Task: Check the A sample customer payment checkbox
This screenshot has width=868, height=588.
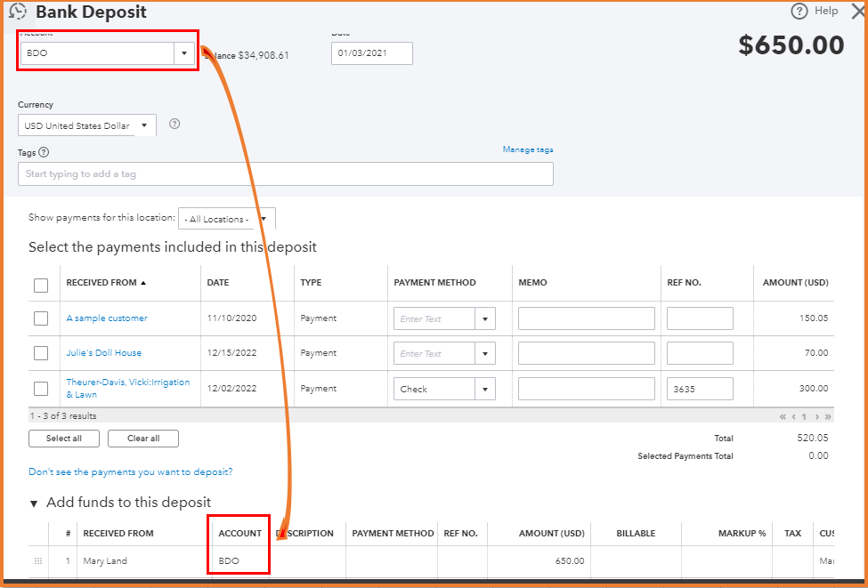Action: (41, 318)
